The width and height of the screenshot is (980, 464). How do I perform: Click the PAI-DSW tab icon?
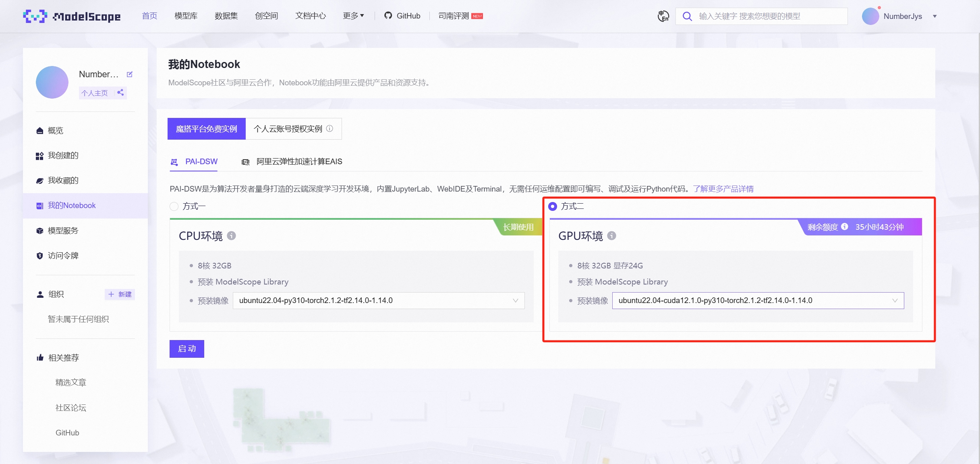tap(174, 162)
